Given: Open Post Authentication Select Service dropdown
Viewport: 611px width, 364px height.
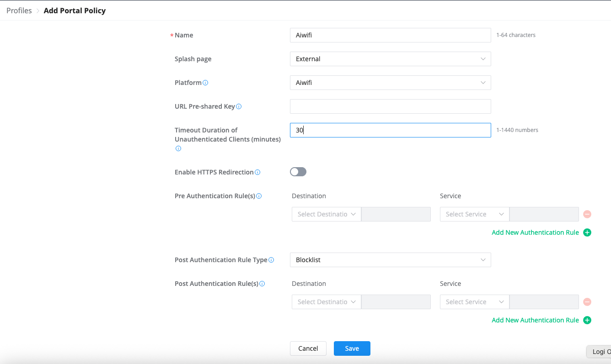Looking at the screenshot, I should (x=475, y=302).
